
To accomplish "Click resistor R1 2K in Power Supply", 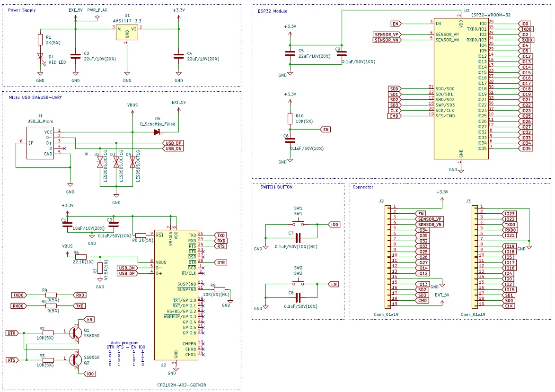I will pyautogui.click(x=40, y=40).
